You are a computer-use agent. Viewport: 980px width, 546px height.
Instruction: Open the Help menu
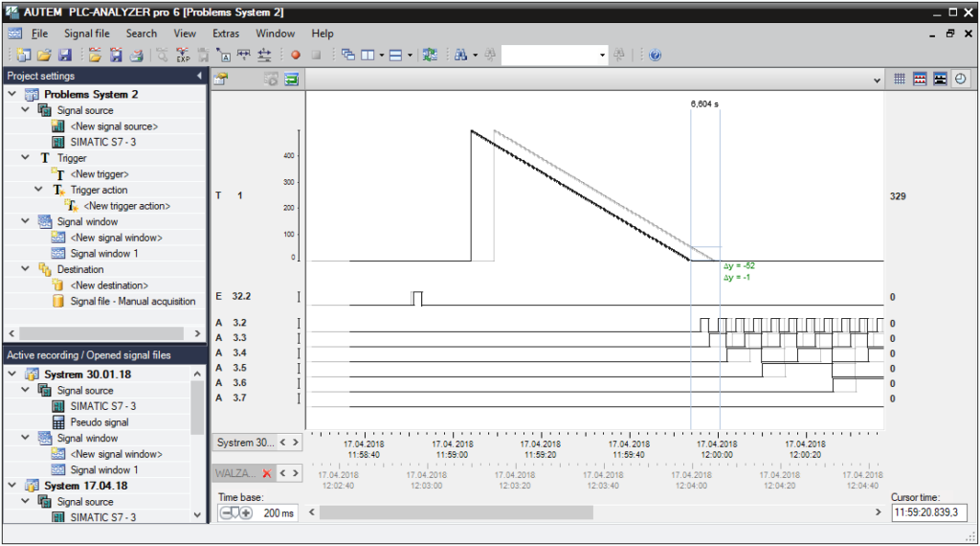323,34
